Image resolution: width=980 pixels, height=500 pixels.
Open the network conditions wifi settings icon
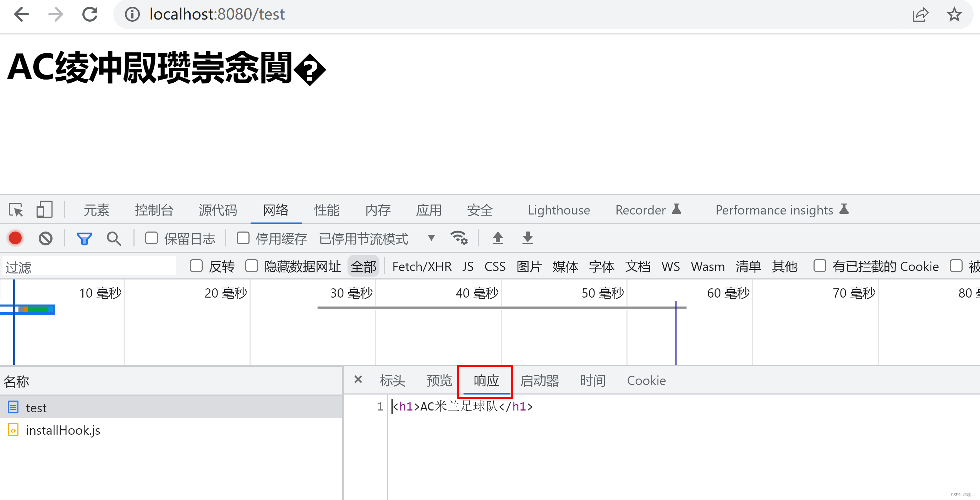pyautogui.click(x=459, y=238)
